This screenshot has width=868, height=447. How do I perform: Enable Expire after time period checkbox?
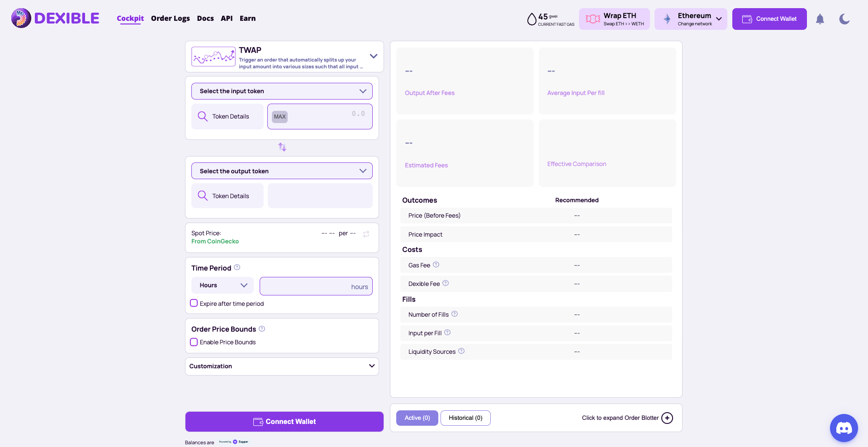pyautogui.click(x=194, y=303)
